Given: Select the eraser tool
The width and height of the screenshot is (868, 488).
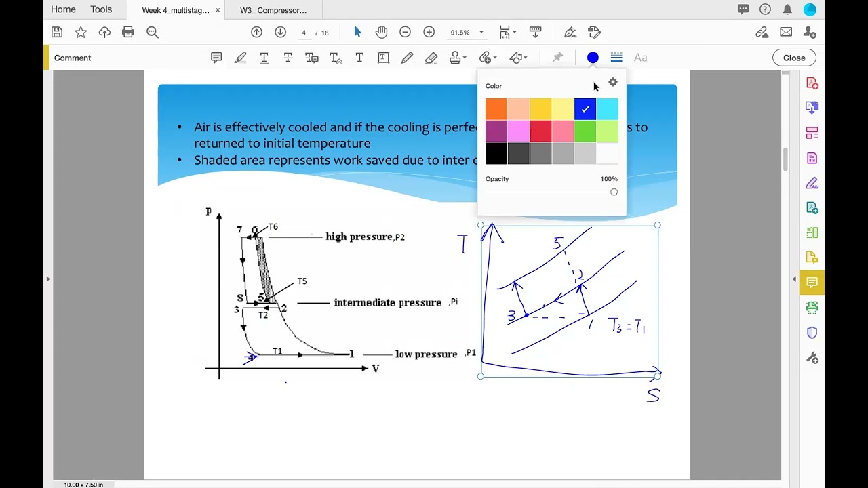Looking at the screenshot, I should click(431, 58).
